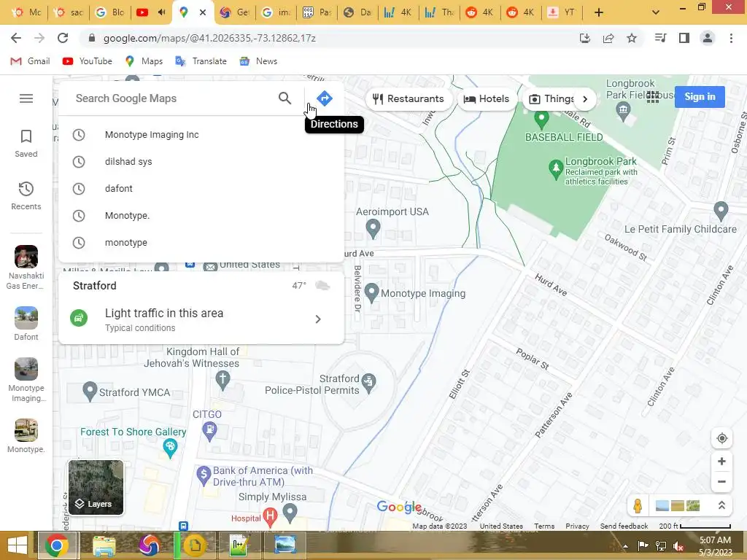The width and height of the screenshot is (747, 560).
Task: Click the Stratford YMCA pin
Action: click(x=90, y=392)
